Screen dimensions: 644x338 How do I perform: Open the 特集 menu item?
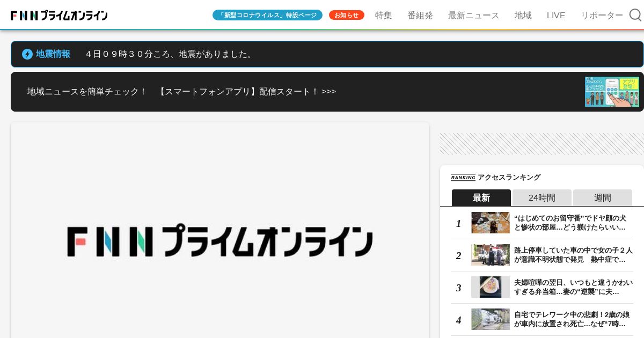[x=384, y=15]
